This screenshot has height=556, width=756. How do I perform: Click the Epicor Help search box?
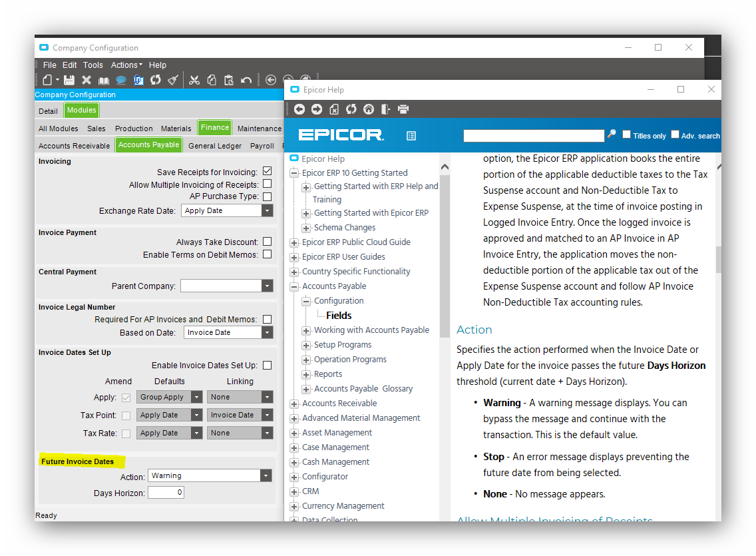coord(534,136)
